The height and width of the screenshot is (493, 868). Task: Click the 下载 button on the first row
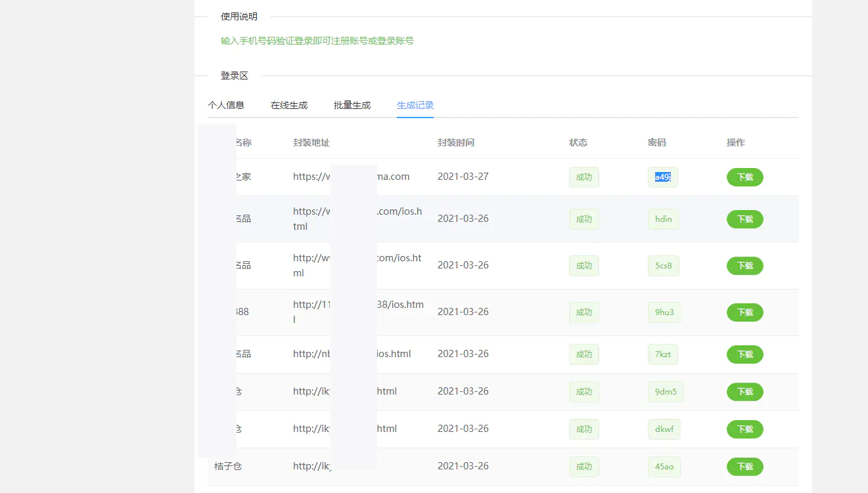tap(744, 177)
